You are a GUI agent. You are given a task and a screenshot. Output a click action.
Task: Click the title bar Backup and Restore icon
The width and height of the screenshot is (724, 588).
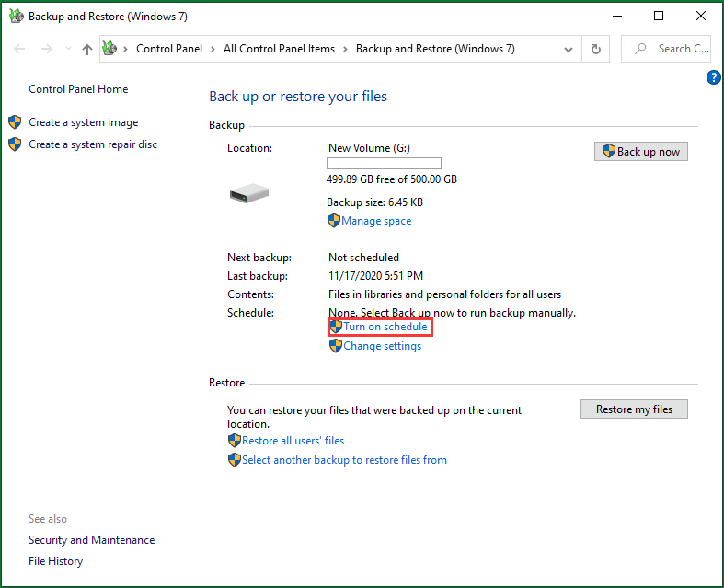pos(17,17)
